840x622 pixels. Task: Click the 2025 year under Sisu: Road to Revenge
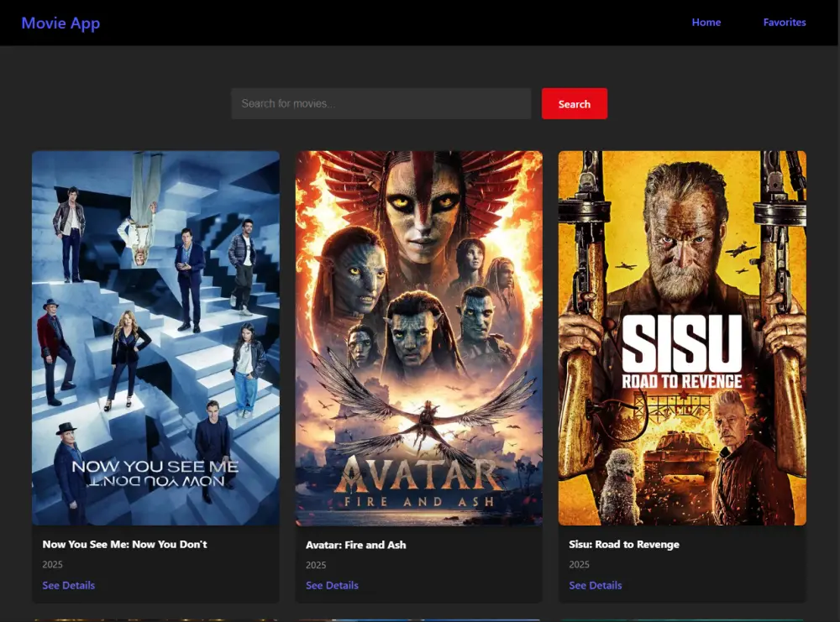579,565
